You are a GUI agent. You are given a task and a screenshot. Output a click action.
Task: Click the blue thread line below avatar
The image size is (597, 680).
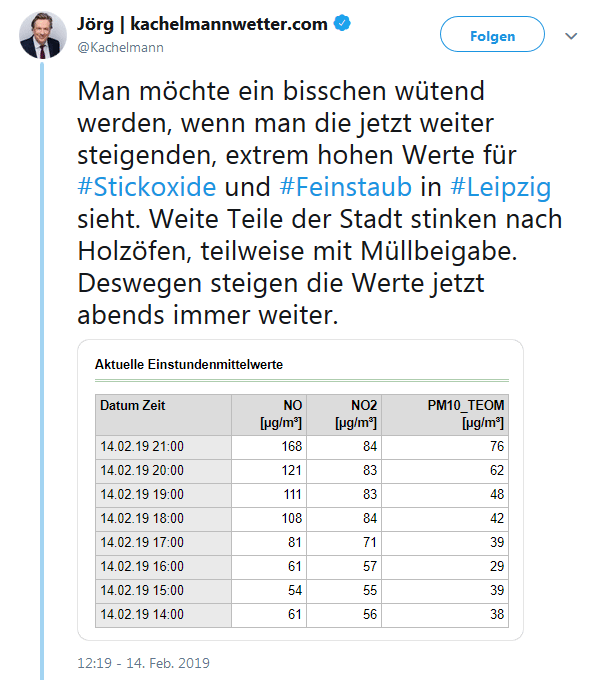42,371
